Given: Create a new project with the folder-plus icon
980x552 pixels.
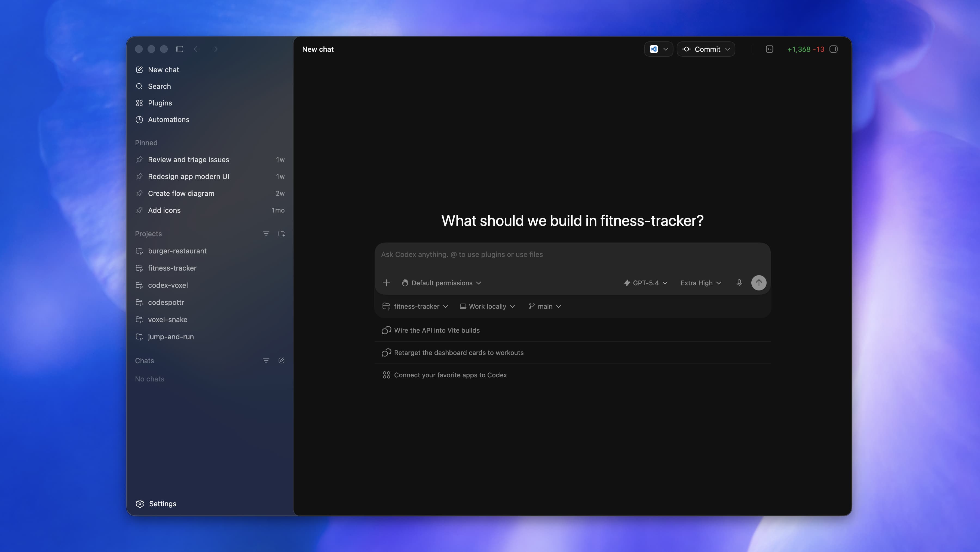Looking at the screenshot, I should (281, 233).
